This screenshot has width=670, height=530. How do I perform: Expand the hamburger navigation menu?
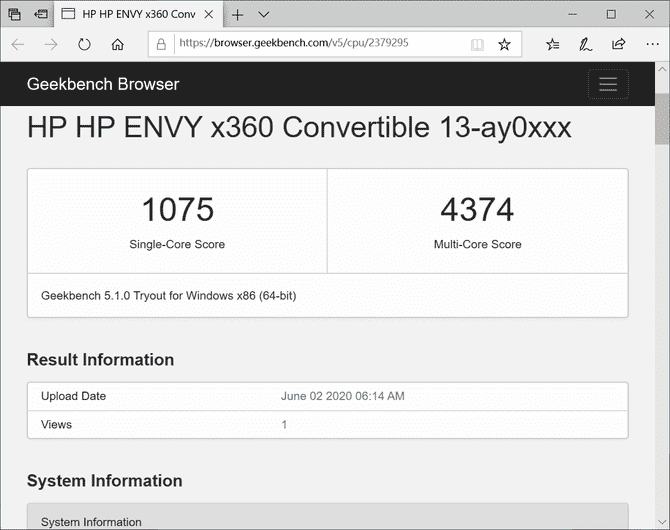tap(608, 84)
